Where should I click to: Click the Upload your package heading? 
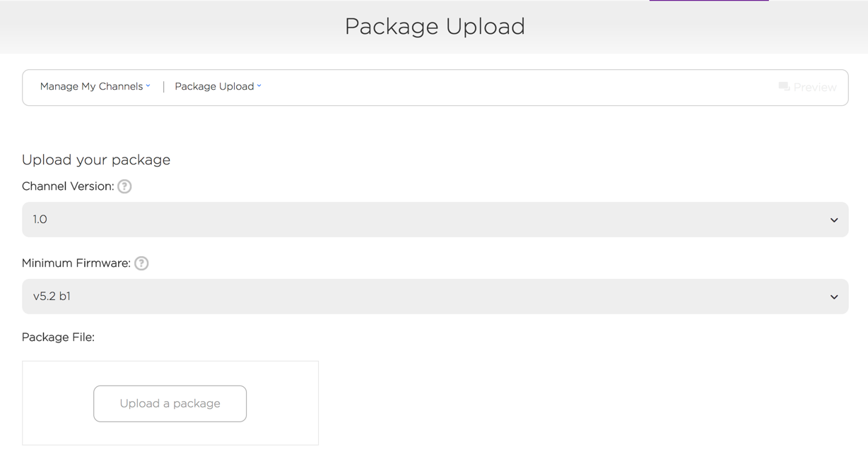coord(96,160)
